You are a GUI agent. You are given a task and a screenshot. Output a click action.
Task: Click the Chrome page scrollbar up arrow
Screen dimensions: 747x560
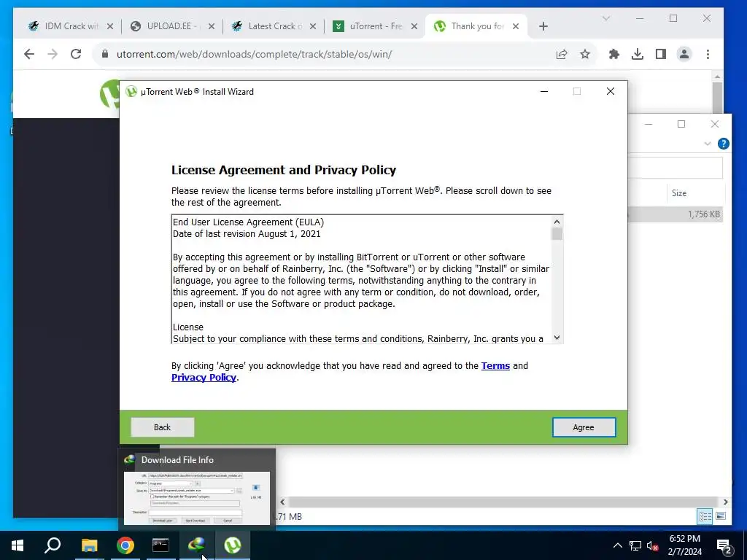click(x=718, y=76)
